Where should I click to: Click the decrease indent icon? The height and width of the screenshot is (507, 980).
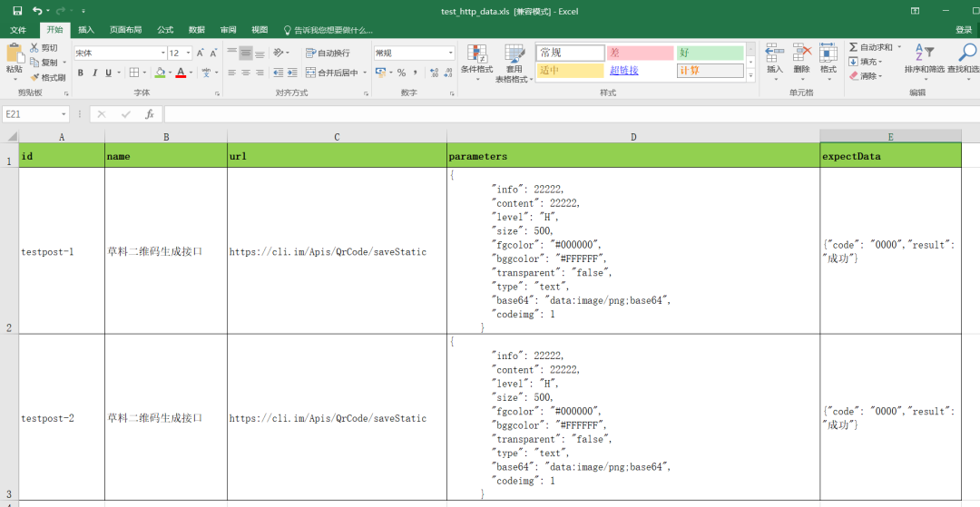tap(279, 73)
